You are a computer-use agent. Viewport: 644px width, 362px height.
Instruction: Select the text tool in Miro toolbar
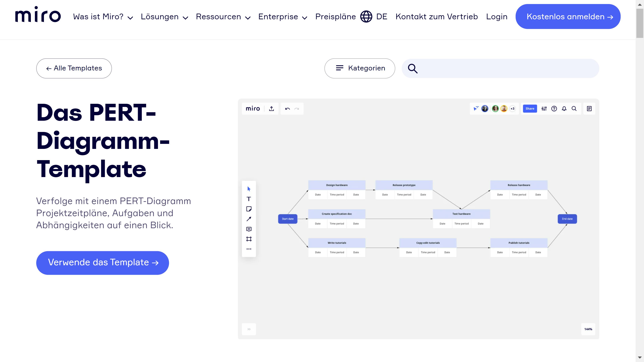[249, 199]
